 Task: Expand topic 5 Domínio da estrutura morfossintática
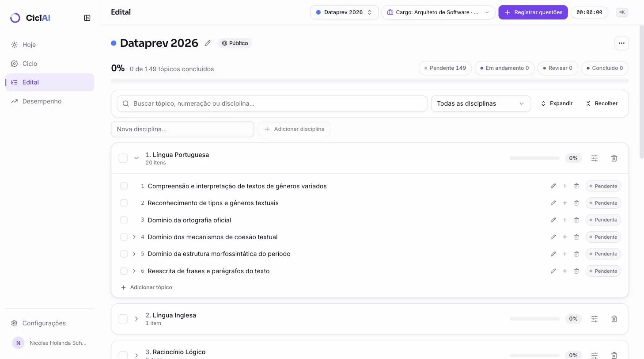tap(134, 254)
